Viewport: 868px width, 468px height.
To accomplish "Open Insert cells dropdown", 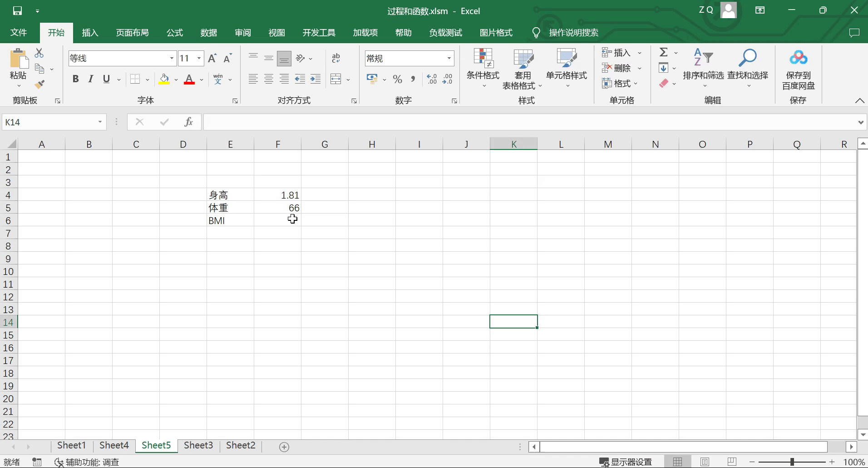I will [x=640, y=53].
